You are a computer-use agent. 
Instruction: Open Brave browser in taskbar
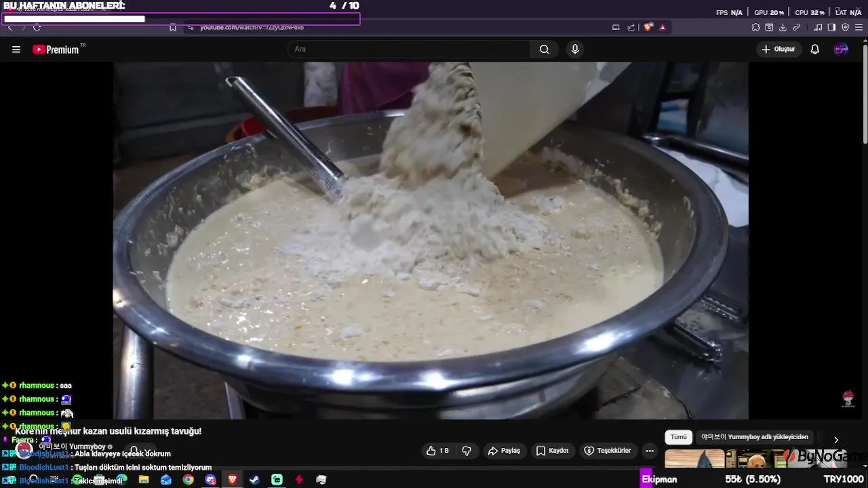pyautogui.click(x=233, y=480)
